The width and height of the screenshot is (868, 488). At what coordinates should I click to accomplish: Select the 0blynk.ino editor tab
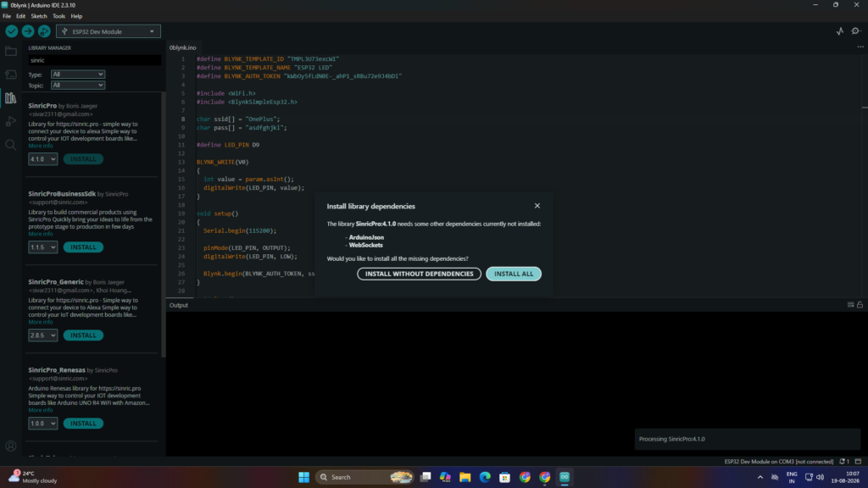pyautogui.click(x=183, y=47)
